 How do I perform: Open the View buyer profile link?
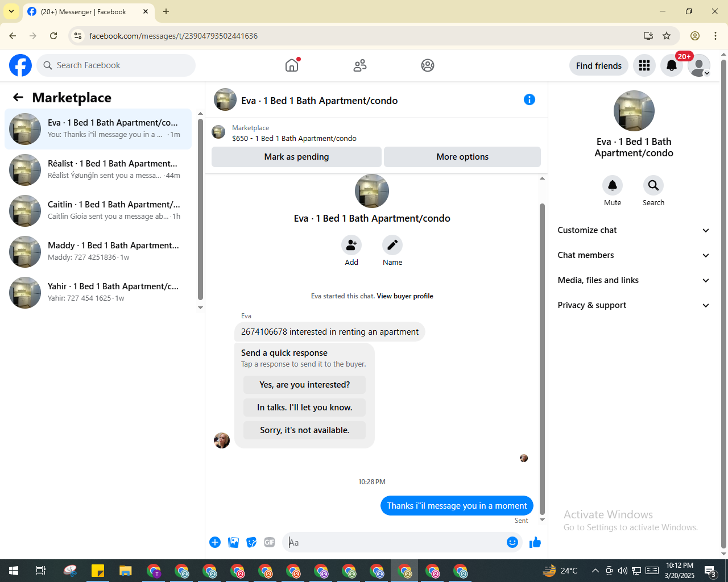tap(405, 296)
